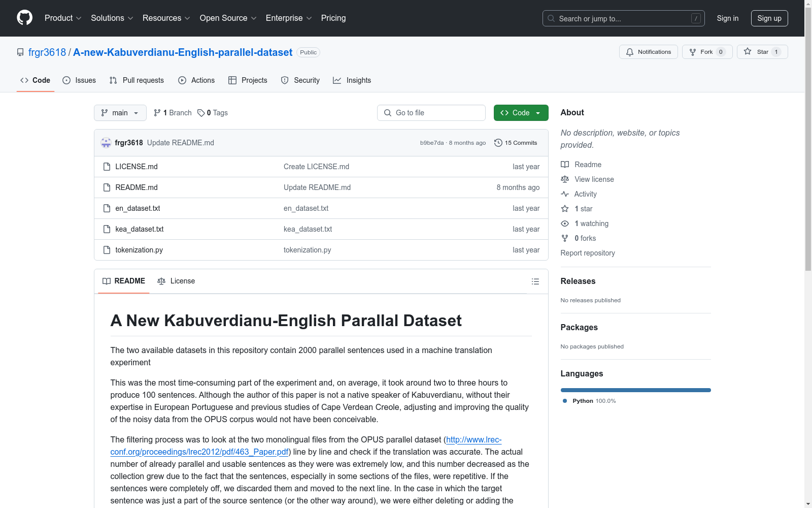Click the fork icon beside 0 forks
Image resolution: width=812 pixels, height=508 pixels.
565,238
